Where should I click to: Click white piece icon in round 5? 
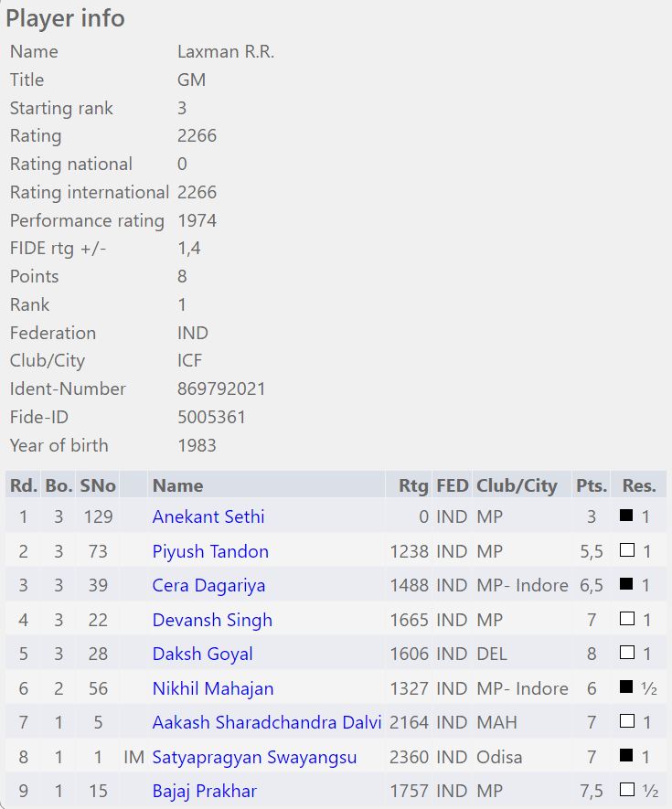click(x=626, y=653)
